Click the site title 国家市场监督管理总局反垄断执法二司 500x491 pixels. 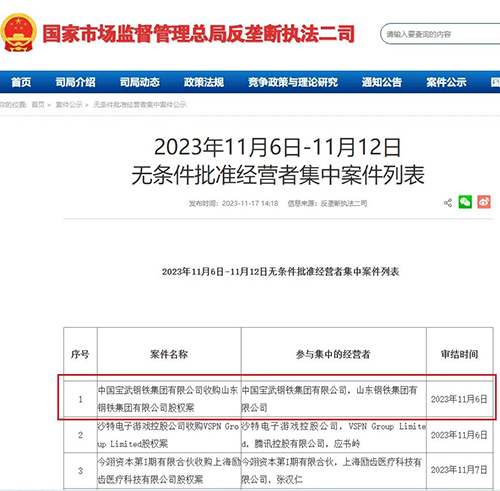tap(198, 34)
